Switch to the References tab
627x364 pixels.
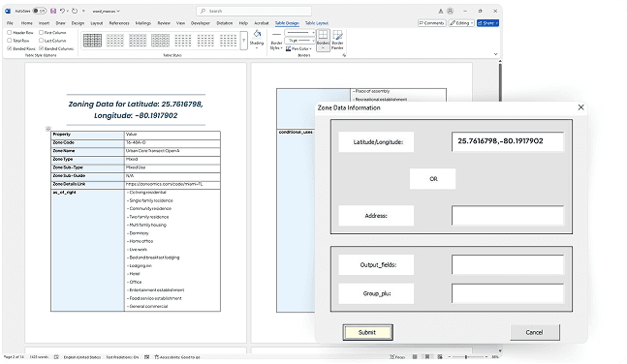[119, 23]
